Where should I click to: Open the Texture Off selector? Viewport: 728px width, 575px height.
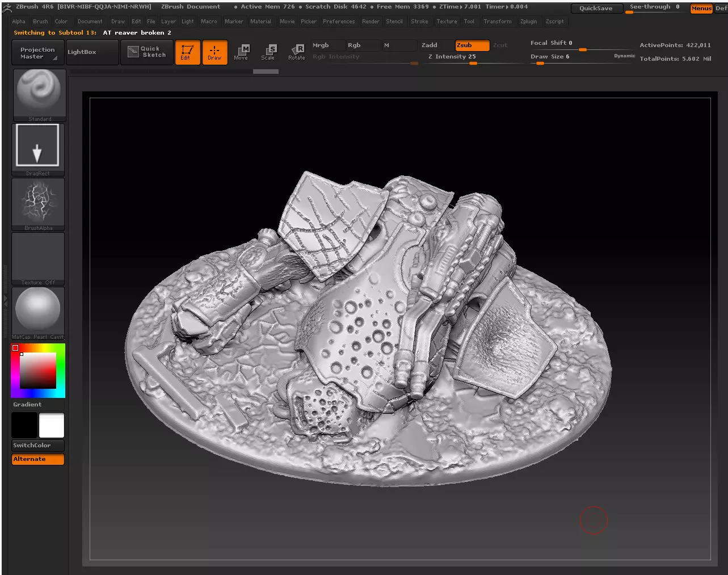[x=38, y=259]
